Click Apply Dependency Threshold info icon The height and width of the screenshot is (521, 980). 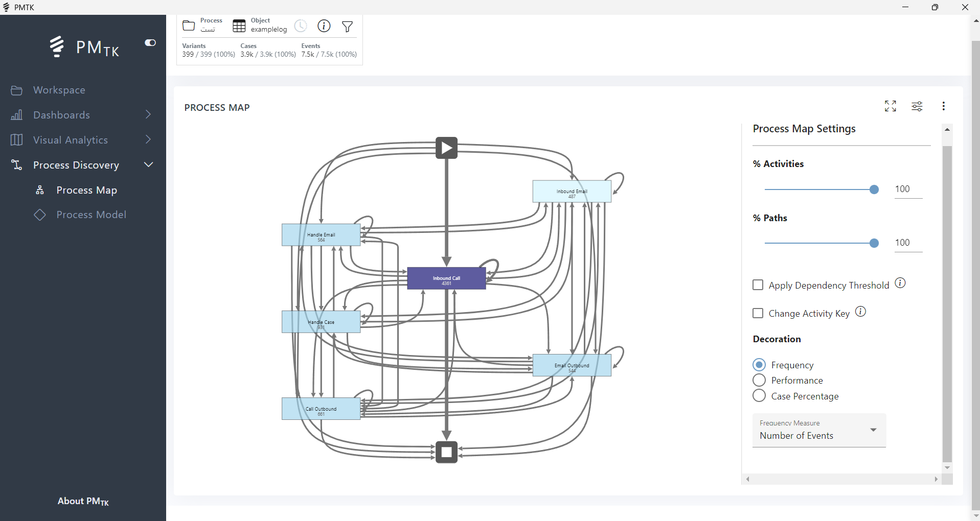[x=900, y=283]
